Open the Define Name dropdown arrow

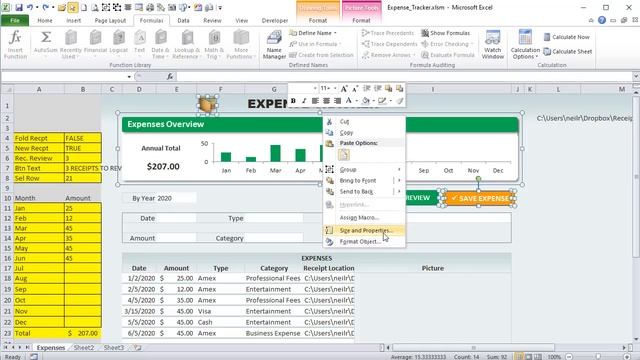click(335, 33)
